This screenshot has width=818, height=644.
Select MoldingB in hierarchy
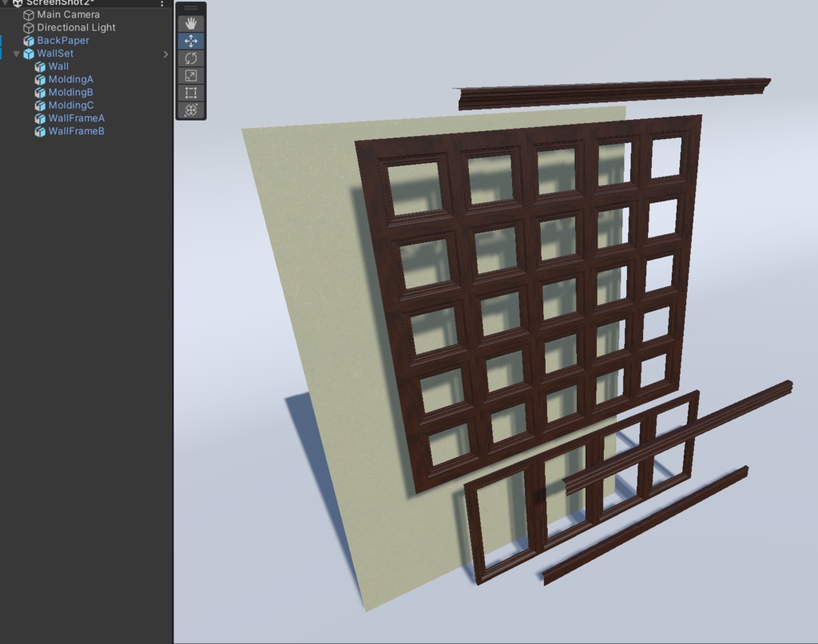71,93
